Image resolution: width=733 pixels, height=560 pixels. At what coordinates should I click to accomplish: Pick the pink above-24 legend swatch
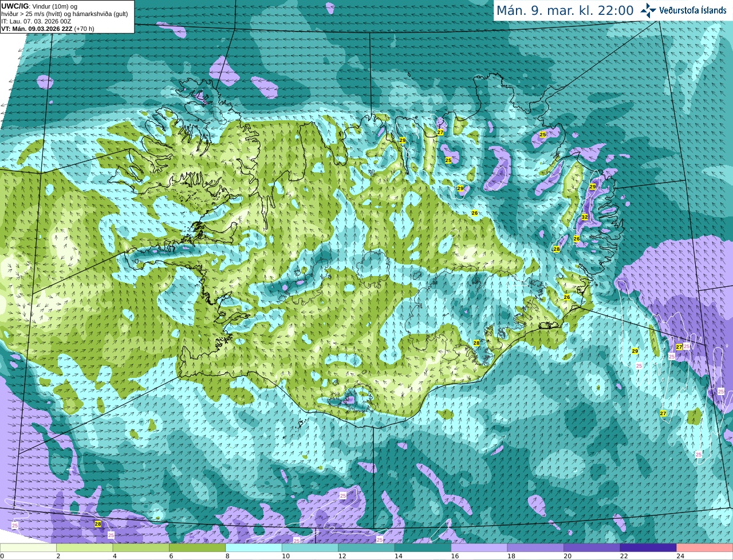pyautogui.click(x=705, y=548)
